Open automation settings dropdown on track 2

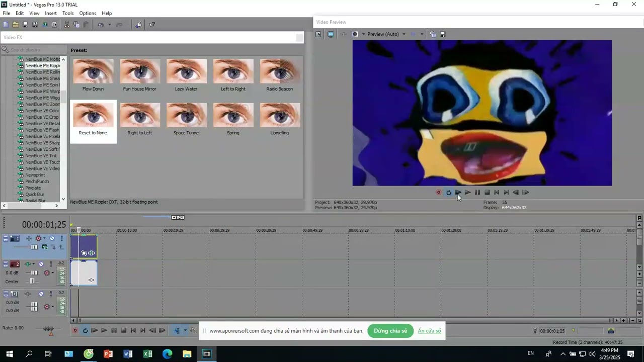tap(52, 273)
